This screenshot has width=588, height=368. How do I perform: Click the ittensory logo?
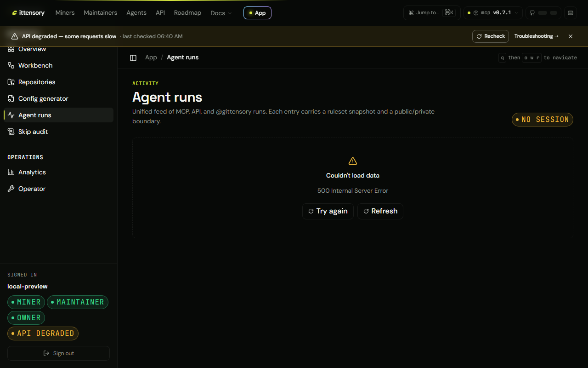coord(28,13)
